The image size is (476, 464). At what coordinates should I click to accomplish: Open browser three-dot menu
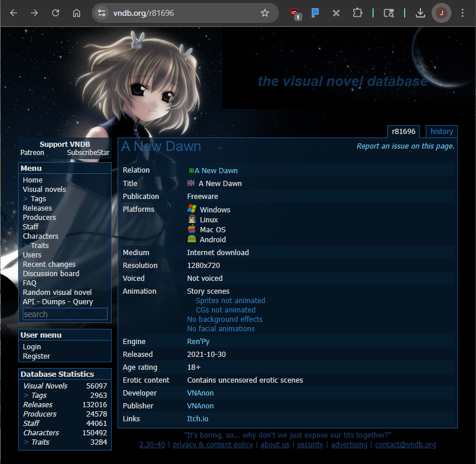(x=463, y=13)
